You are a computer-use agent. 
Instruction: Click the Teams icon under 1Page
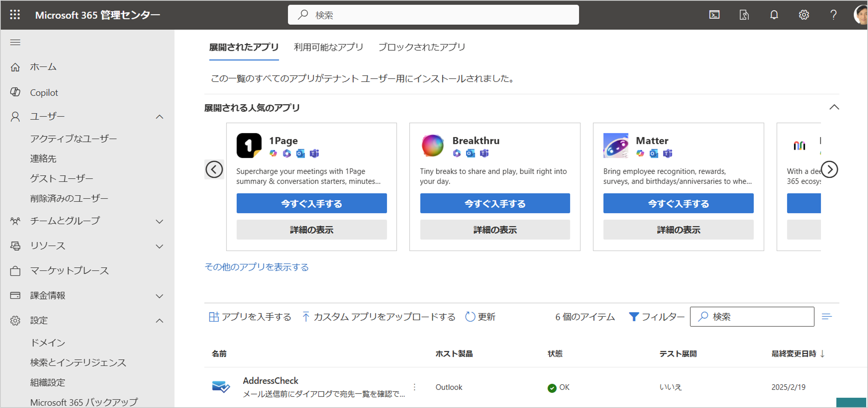point(314,154)
